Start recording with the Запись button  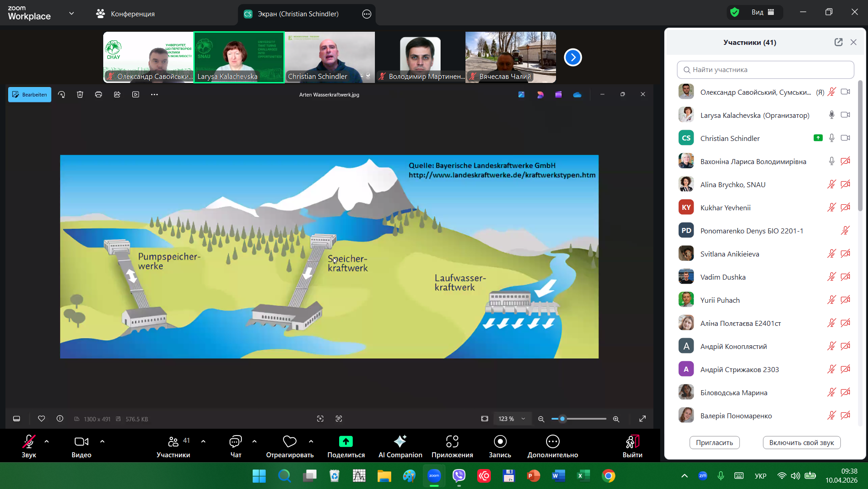[500, 442]
